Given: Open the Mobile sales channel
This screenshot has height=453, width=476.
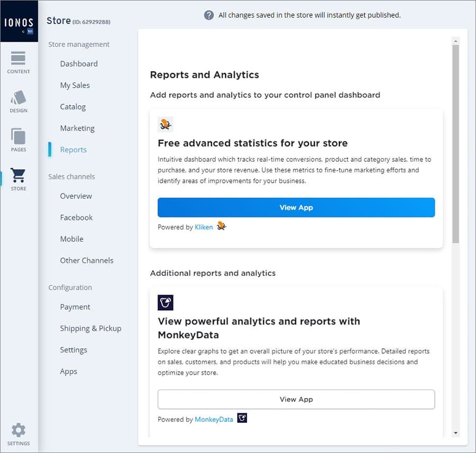Looking at the screenshot, I should [71, 239].
